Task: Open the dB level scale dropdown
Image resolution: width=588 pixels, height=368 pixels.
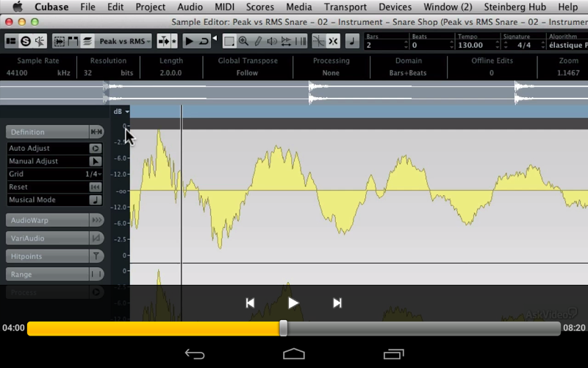Action: (x=121, y=112)
